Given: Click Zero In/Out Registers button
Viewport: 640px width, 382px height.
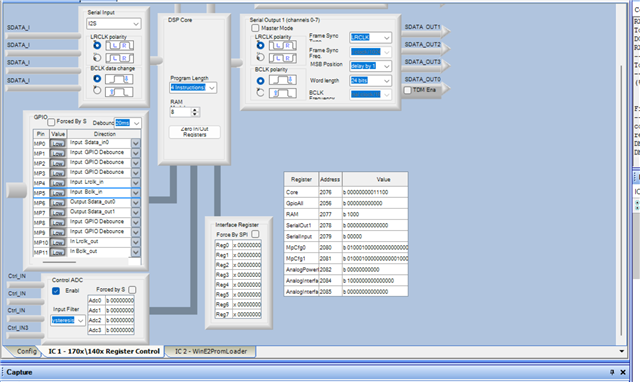Looking at the screenshot, I should point(195,132).
